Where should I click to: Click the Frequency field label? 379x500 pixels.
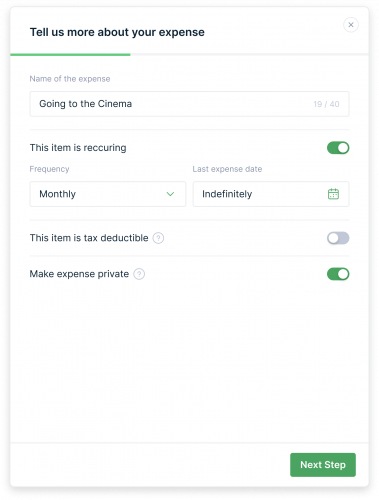coord(49,169)
